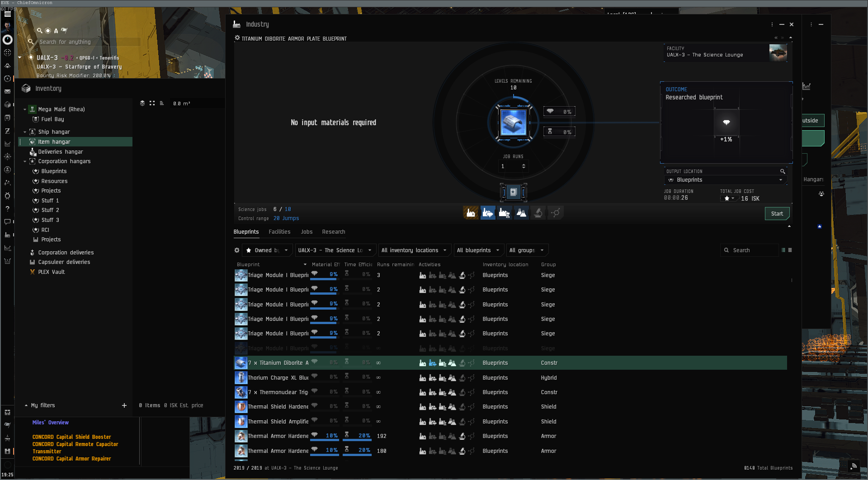This screenshot has height=480, width=868.
Task: Click the installed blueprint icon in the job circle
Action: click(x=513, y=122)
